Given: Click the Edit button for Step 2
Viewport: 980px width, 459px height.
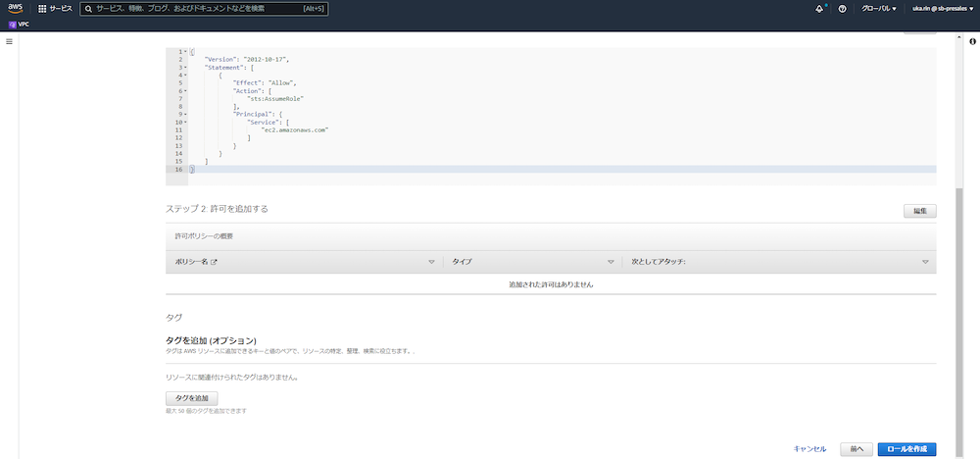Looking at the screenshot, I should point(919,211).
